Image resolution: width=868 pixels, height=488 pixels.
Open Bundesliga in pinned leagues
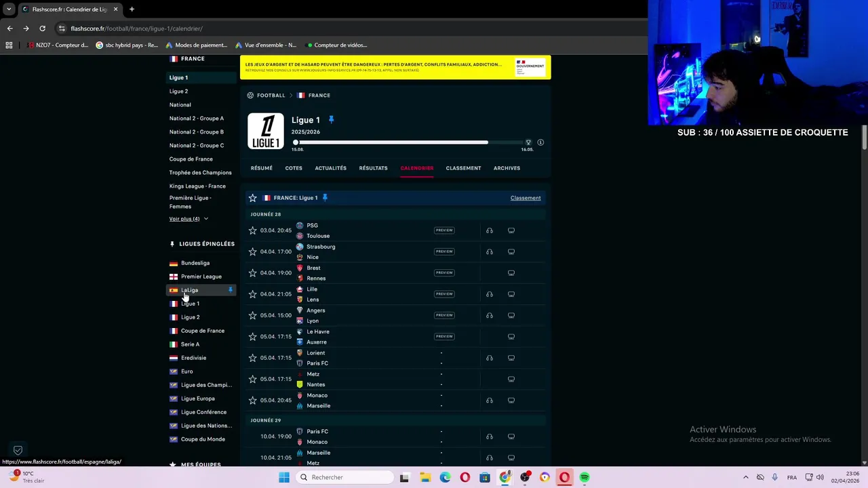tap(195, 263)
